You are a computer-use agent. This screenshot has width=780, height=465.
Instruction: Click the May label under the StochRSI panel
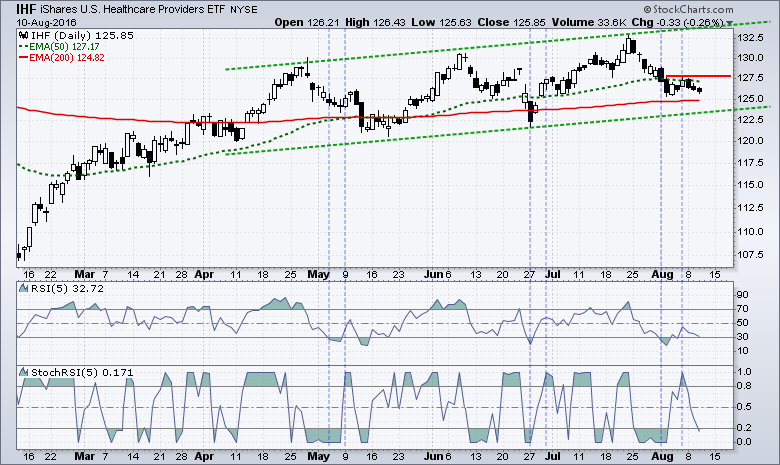(318, 456)
